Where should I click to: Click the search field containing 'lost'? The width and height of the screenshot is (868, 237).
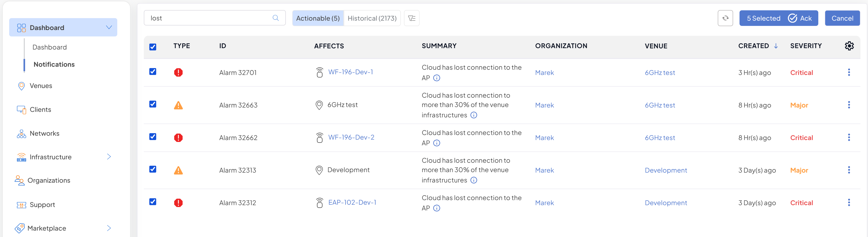[209, 18]
